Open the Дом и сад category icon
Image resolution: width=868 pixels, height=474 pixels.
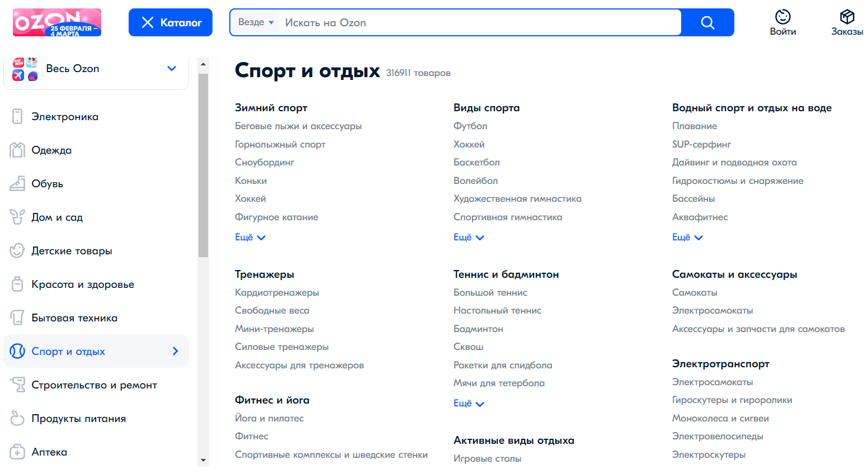(17, 217)
